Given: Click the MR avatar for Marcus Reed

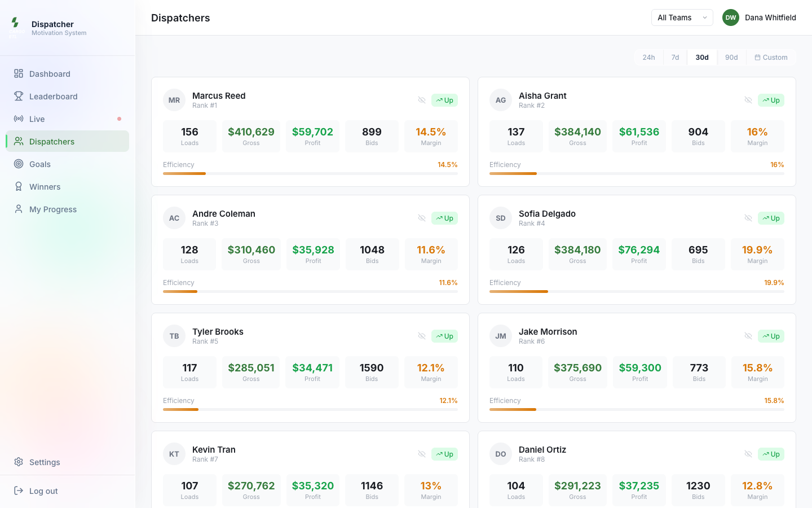Looking at the screenshot, I should [174, 100].
